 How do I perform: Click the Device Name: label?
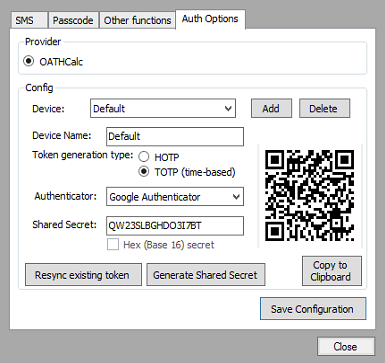(62, 136)
